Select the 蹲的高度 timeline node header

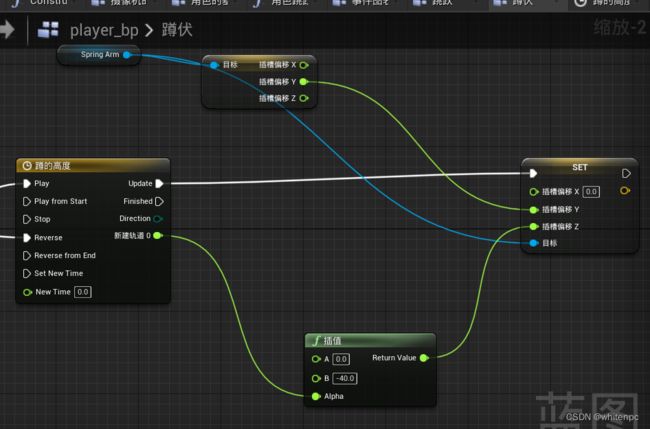pyautogui.click(x=93, y=166)
